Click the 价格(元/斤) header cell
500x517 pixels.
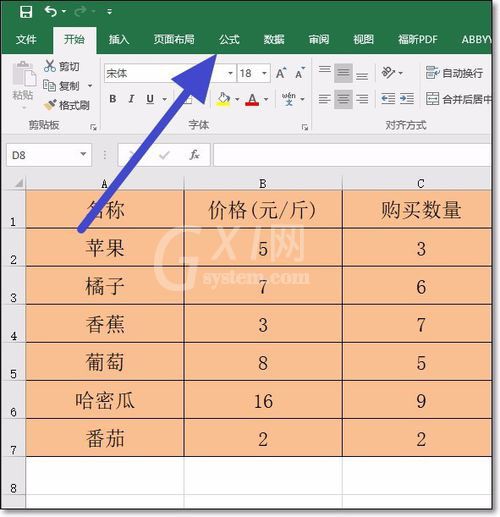pyautogui.click(x=263, y=209)
